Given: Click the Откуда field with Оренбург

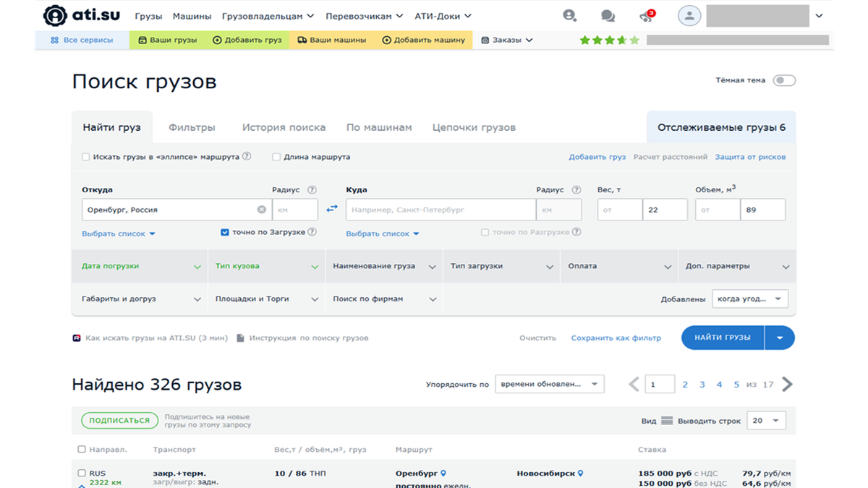Looking at the screenshot, I should tap(176, 210).
